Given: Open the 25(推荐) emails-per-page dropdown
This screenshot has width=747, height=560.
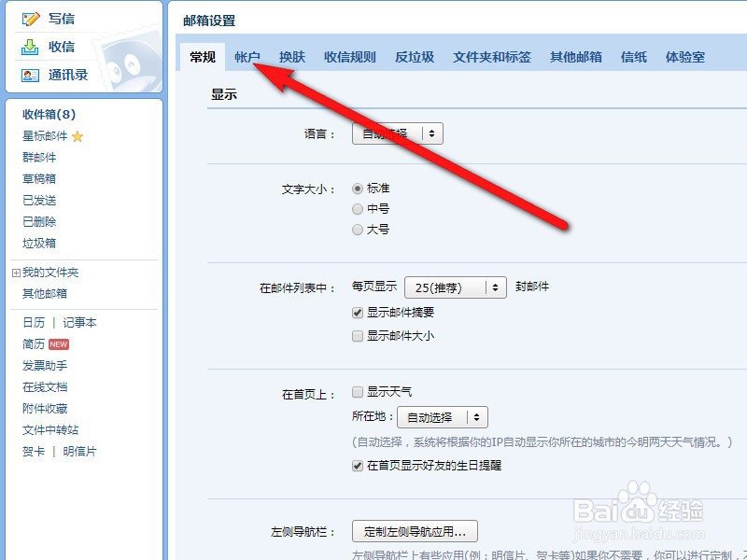Looking at the screenshot, I should pos(455,287).
